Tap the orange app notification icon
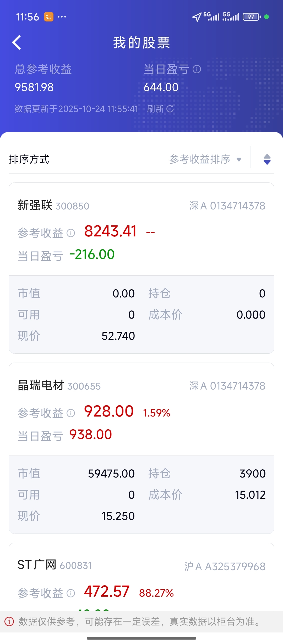This screenshot has height=644, width=283. (49, 17)
